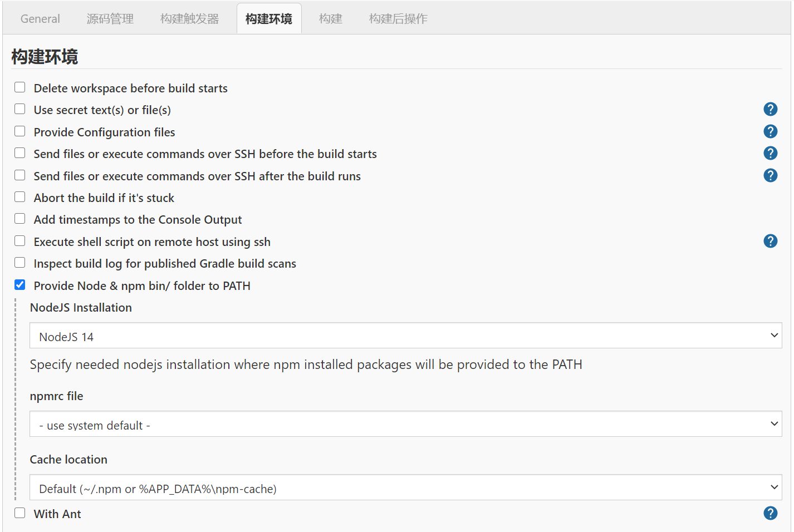Uncheck Provide Node & npm bin/ folder to PATH
The height and width of the screenshot is (532, 794).
tap(20, 285)
